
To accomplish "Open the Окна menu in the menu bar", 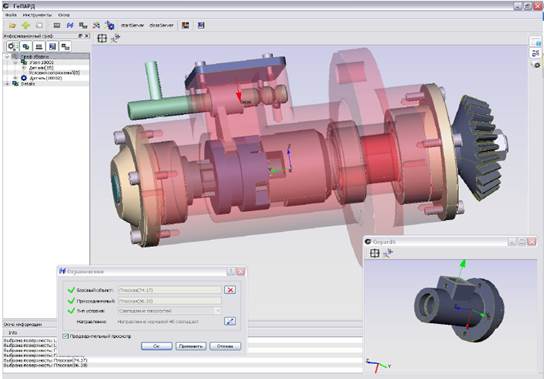I will point(63,15).
